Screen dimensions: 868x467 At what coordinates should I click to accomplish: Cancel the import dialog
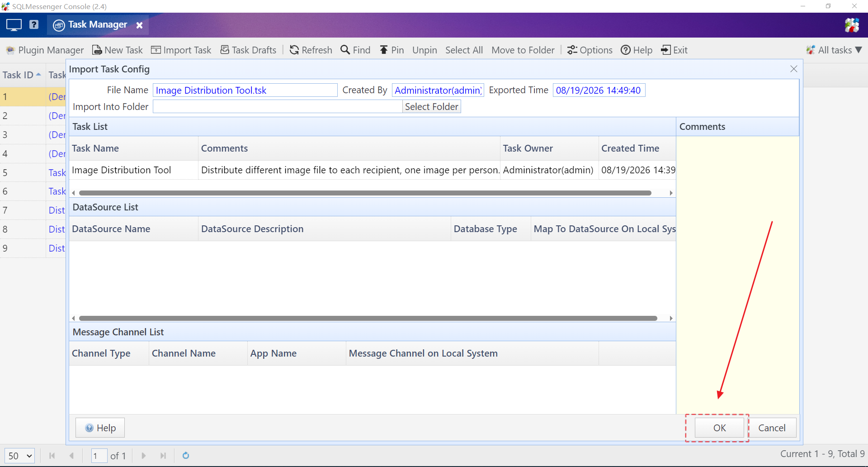click(x=772, y=428)
